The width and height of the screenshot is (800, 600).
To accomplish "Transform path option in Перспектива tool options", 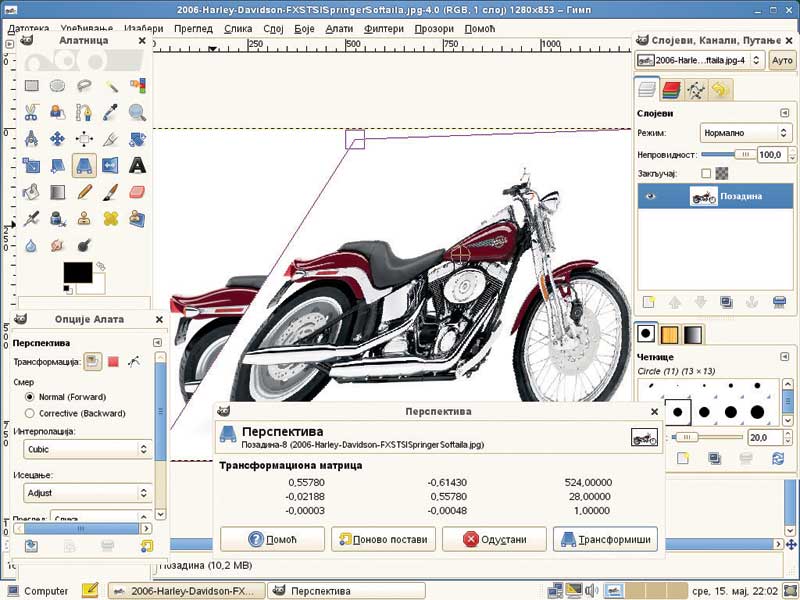I will click(x=134, y=362).
